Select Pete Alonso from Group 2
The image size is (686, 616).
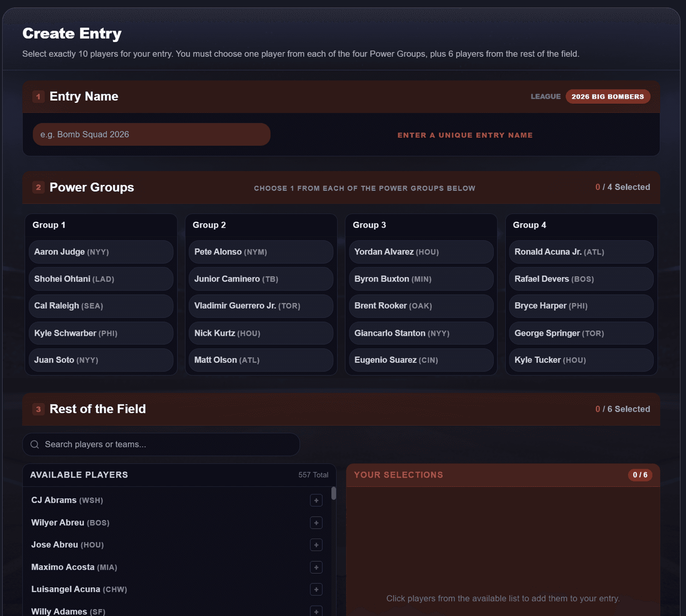(261, 252)
